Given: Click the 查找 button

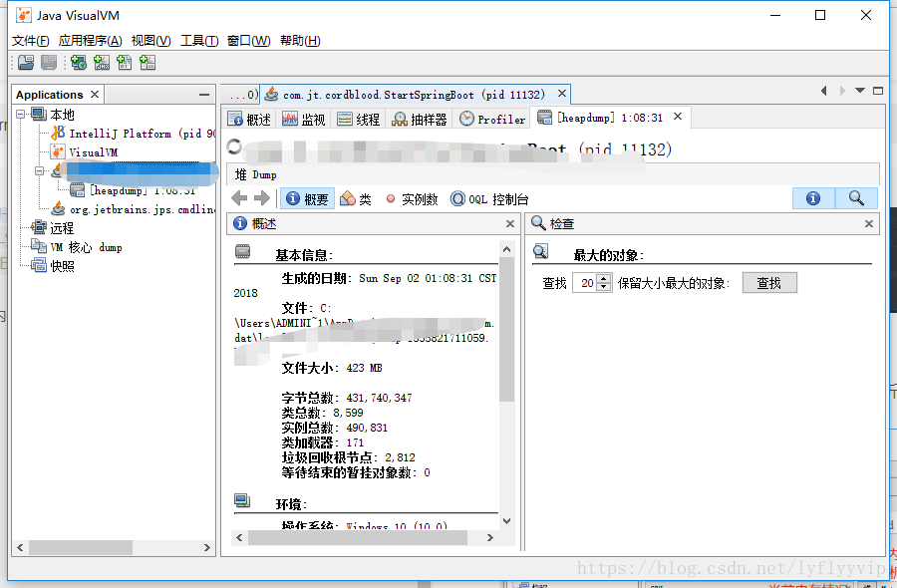Looking at the screenshot, I should 769,283.
